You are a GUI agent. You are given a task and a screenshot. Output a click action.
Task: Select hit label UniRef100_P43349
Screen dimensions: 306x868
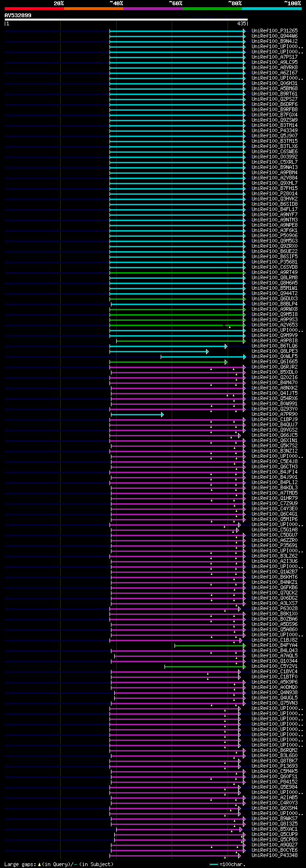(x=274, y=131)
